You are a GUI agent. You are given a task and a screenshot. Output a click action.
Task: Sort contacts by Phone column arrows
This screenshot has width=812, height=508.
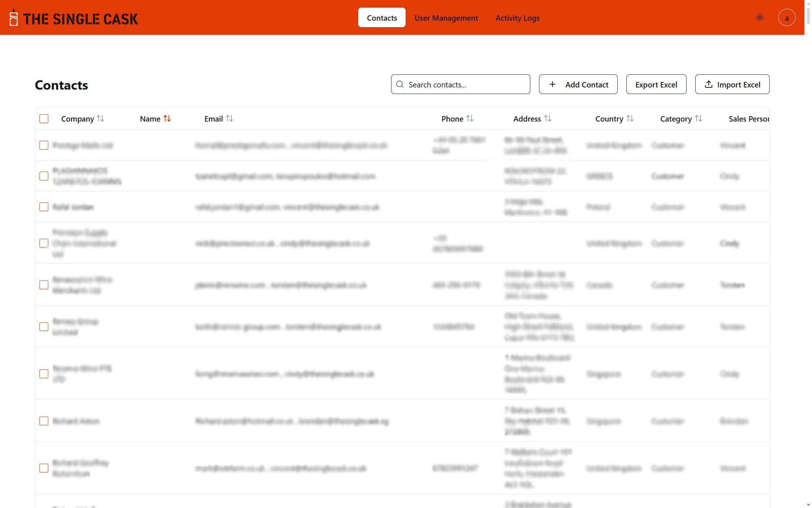(470, 119)
